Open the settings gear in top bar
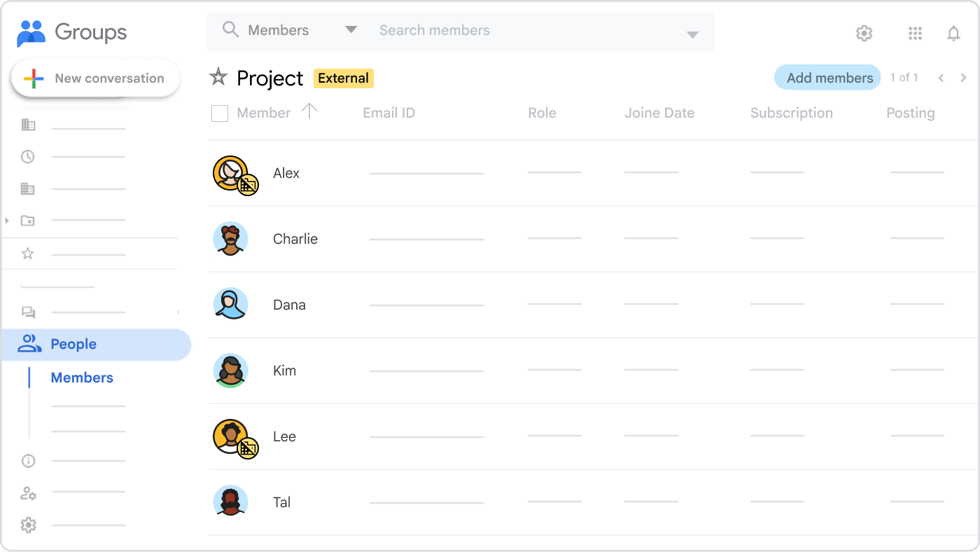 click(x=864, y=33)
